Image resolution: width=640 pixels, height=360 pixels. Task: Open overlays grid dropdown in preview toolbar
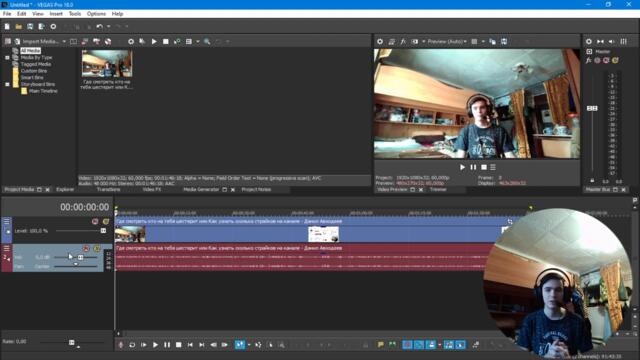click(483, 42)
